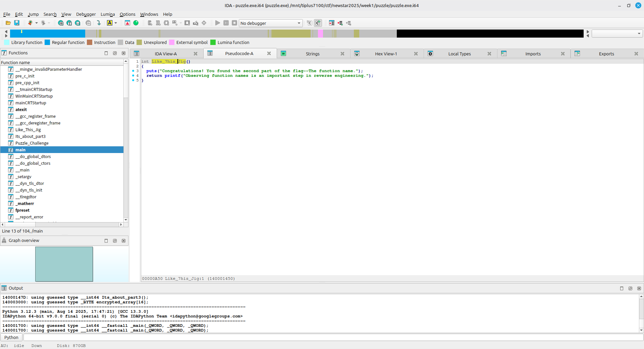Toggle the highlighted 'C' button beside the debugger box

318,23
